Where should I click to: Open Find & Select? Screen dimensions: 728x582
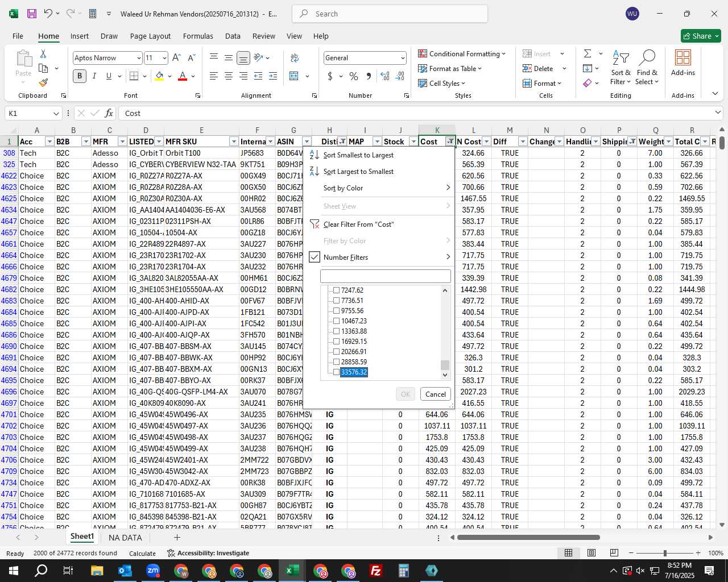tap(647, 67)
